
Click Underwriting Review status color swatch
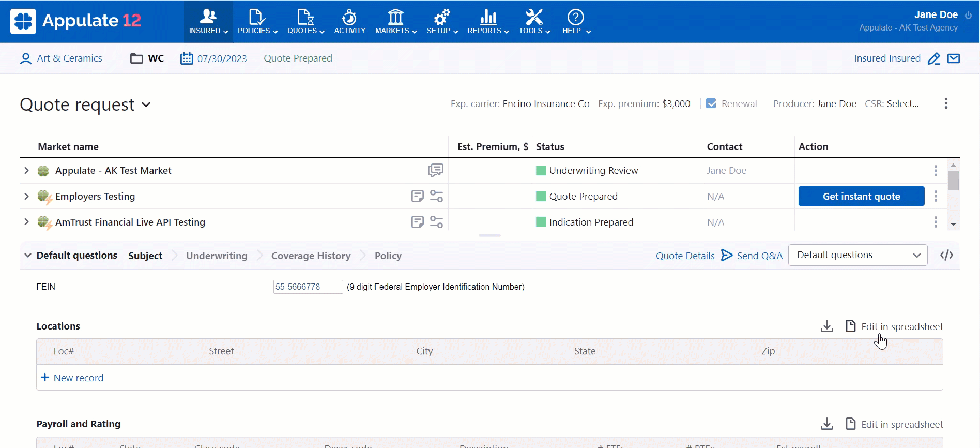(541, 170)
